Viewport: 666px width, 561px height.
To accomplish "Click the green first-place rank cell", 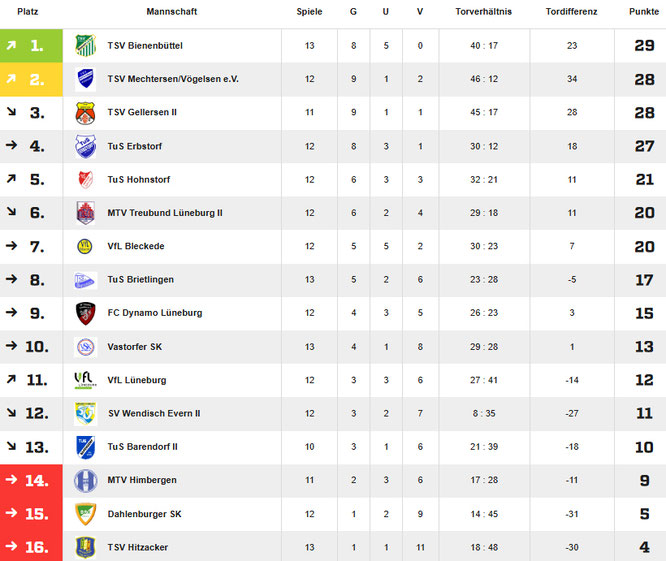I will [31, 46].
